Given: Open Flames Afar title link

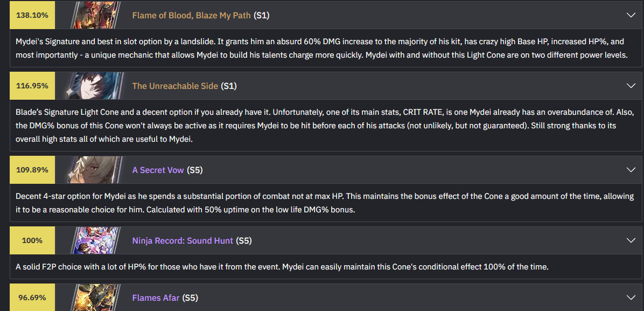Looking at the screenshot, I should [x=156, y=298].
